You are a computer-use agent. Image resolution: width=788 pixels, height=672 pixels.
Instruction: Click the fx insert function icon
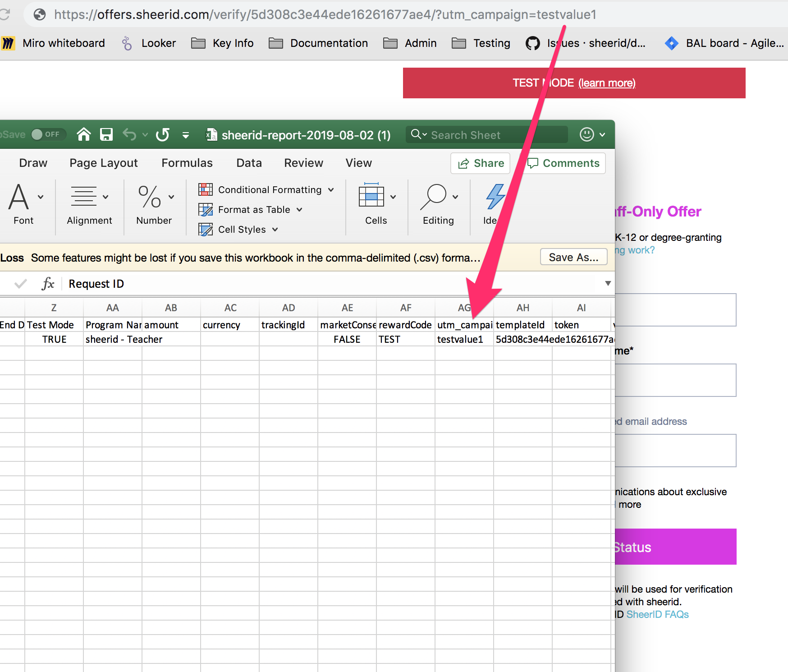tap(48, 284)
